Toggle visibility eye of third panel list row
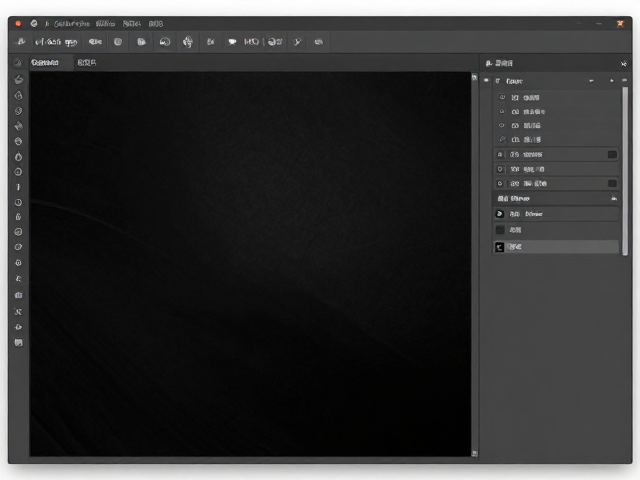 (502, 125)
